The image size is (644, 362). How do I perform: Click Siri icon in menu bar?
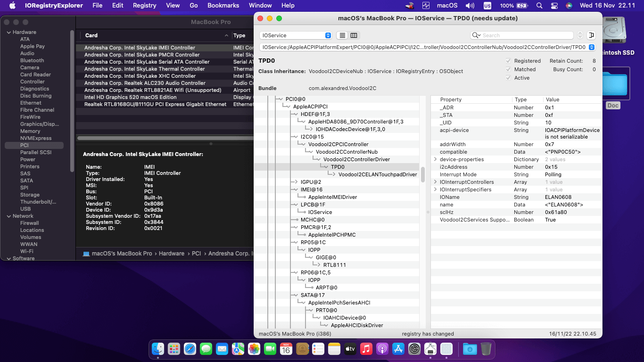point(569,6)
